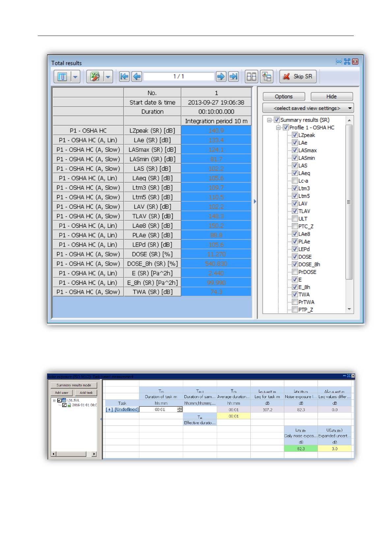Image resolution: width=392 pixels, height=555 pixels.
Task: Open the select saved view settings dropdown
Action: coord(308,108)
